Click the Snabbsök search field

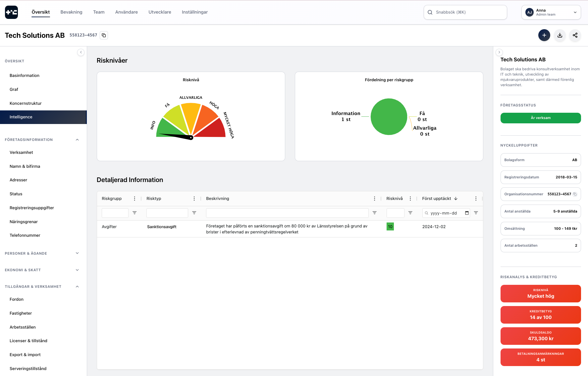click(x=465, y=12)
